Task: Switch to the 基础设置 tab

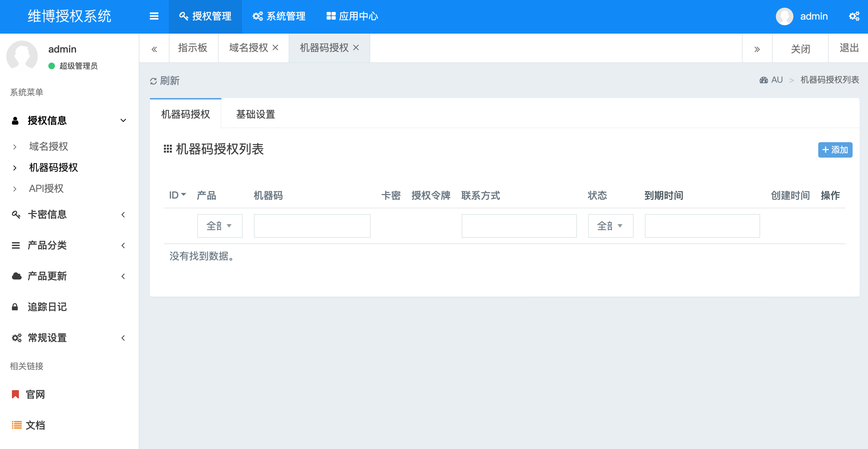Action: point(255,114)
